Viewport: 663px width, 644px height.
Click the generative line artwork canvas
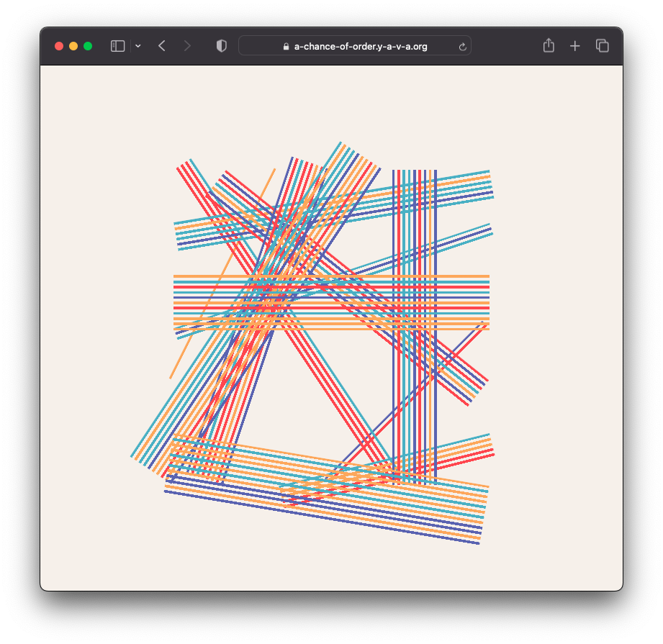pos(331,327)
